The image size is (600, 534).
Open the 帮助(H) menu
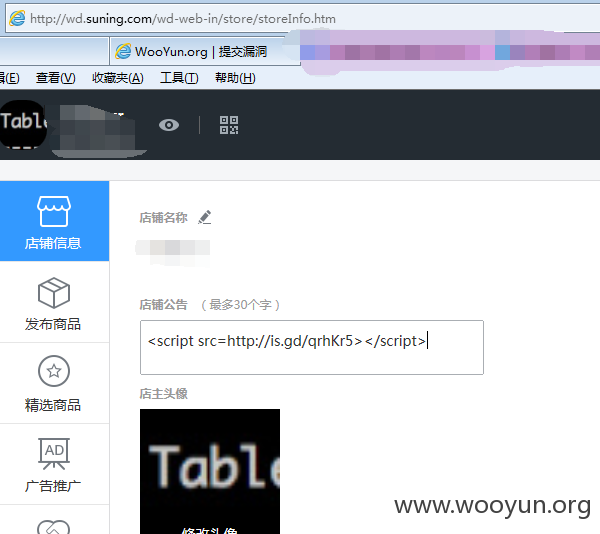(x=235, y=78)
